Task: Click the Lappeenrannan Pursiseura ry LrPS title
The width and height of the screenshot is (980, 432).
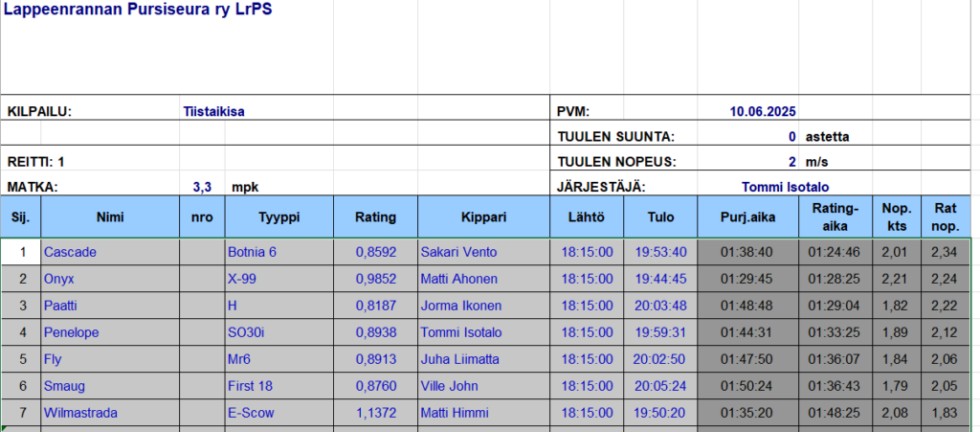Action: (139, 16)
